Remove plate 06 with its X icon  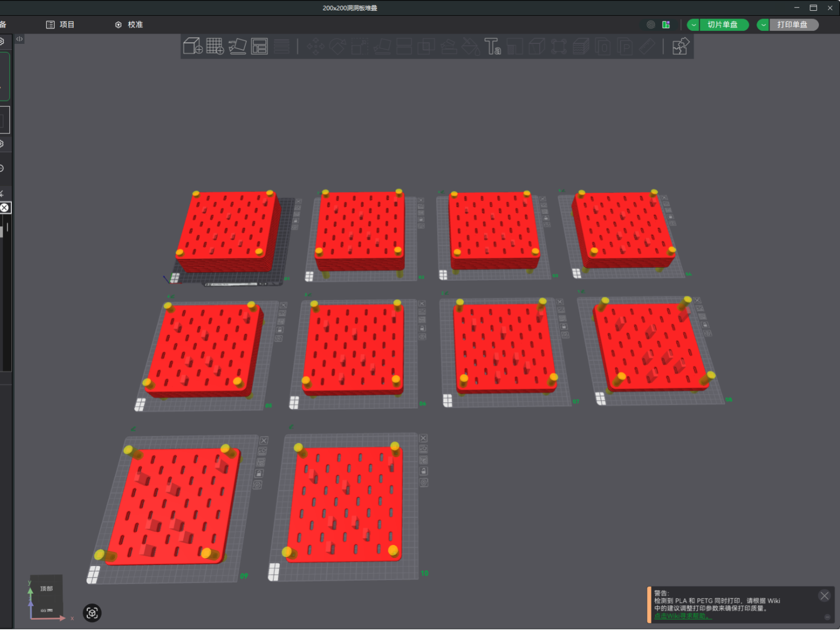pyautogui.click(x=422, y=304)
